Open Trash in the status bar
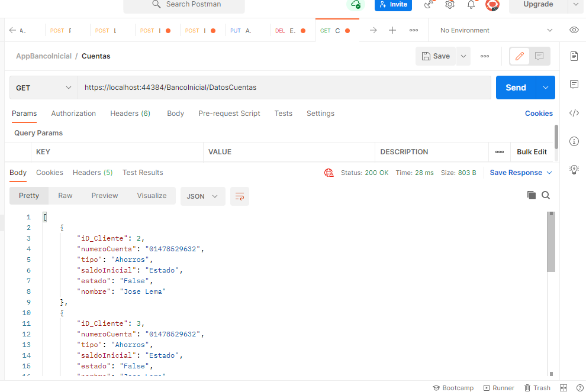This screenshot has height=392, width=586. [537, 388]
